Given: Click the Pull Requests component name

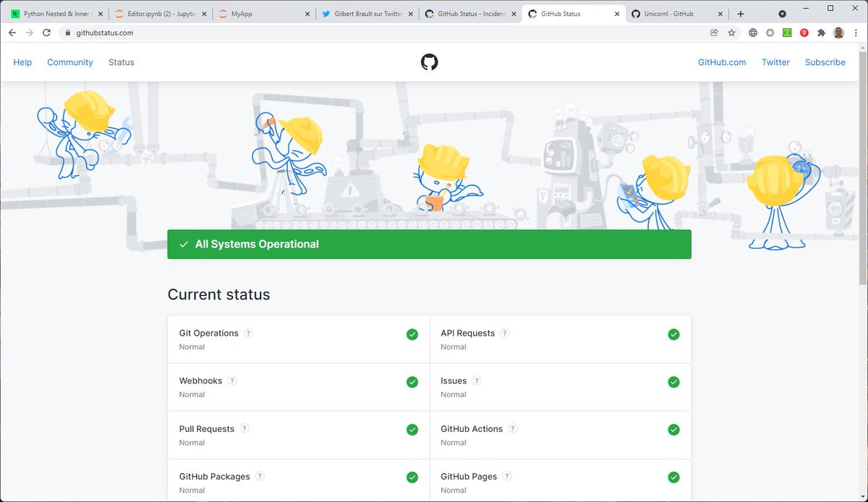Looking at the screenshot, I should 207,429.
